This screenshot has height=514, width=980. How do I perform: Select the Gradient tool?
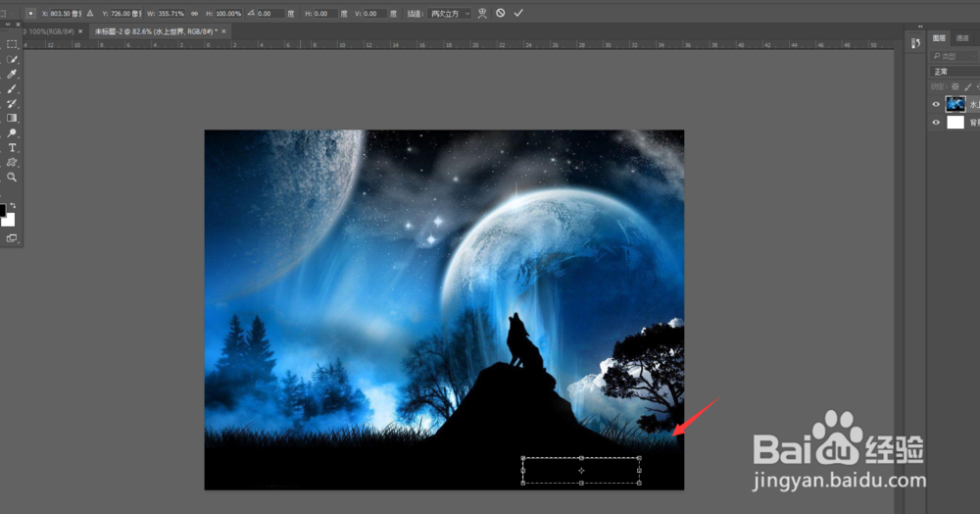(12, 118)
